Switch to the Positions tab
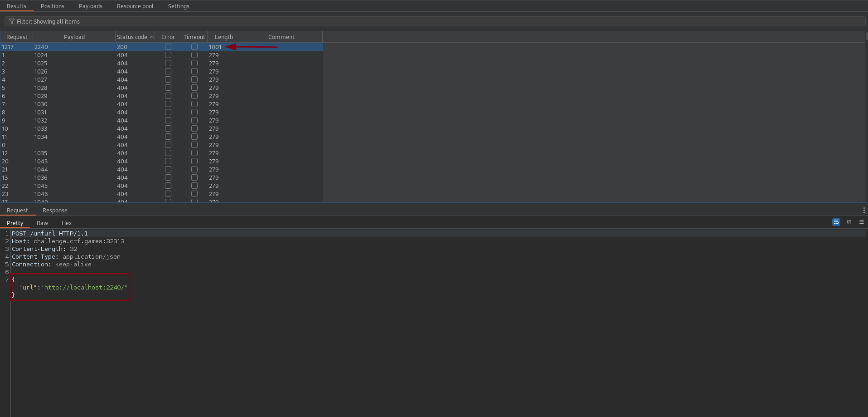The height and width of the screenshot is (417, 868). (52, 6)
